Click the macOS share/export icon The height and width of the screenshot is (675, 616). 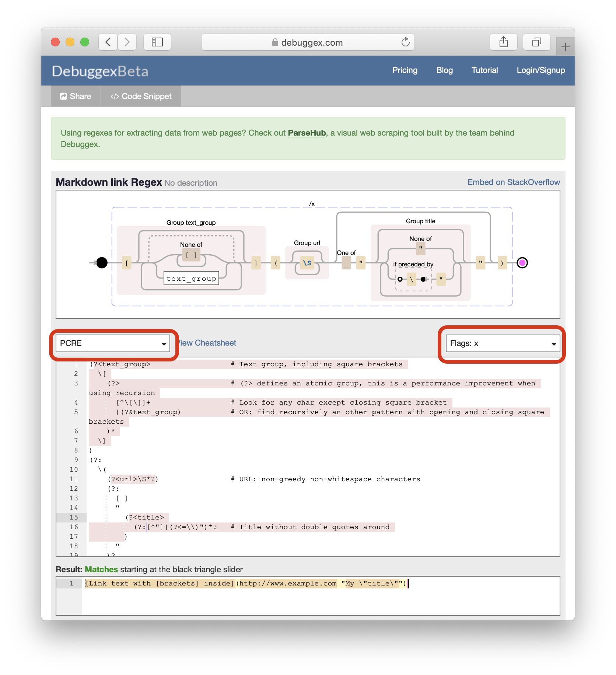(x=503, y=42)
